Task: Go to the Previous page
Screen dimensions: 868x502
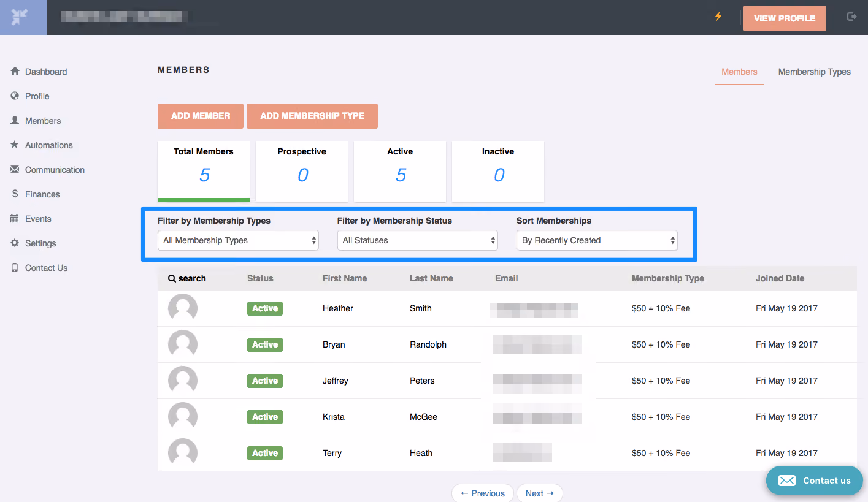Action: [x=483, y=493]
